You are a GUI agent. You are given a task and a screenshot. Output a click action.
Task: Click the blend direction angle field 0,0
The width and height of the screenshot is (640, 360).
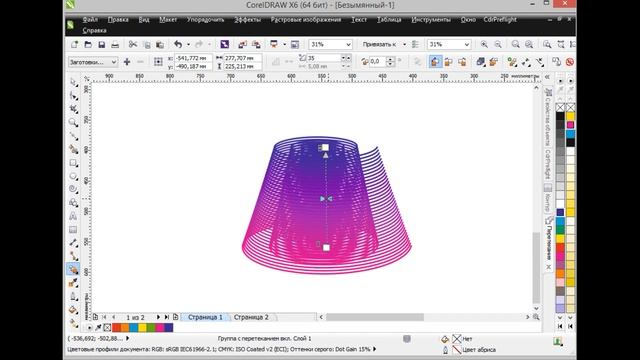378,62
